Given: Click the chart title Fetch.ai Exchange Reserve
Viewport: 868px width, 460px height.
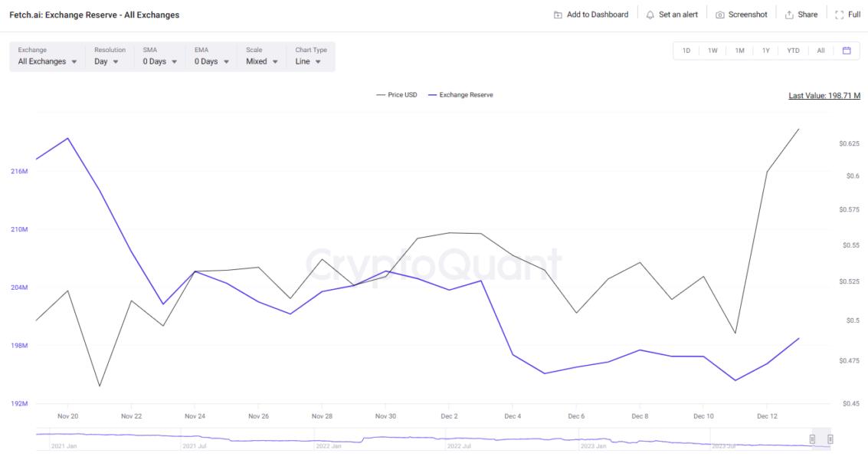Looking at the screenshot, I should [x=94, y=15].
